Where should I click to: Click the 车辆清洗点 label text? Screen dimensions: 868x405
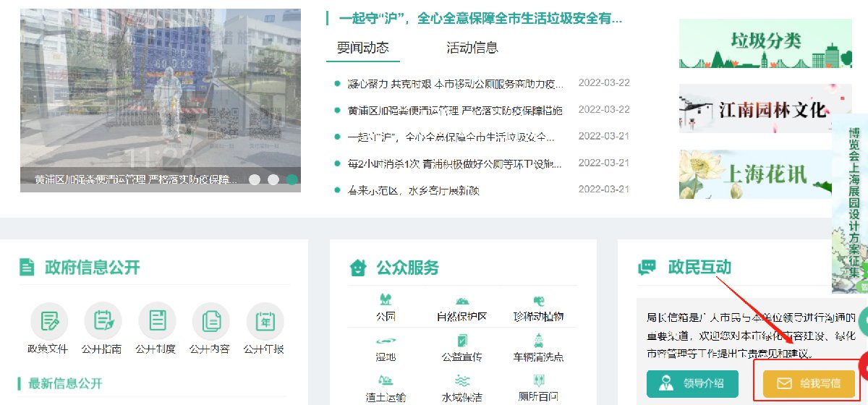pos(538,357)
